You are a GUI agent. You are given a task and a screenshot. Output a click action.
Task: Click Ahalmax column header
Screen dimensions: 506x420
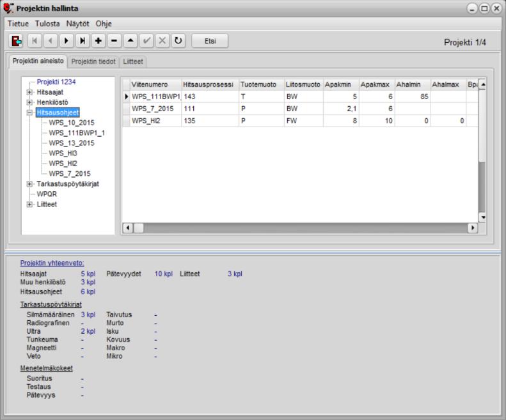click(448, 84)
